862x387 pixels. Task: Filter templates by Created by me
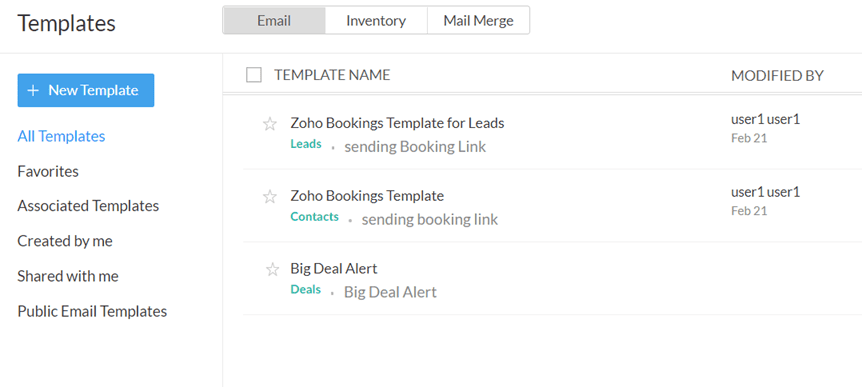pos(65,241)
